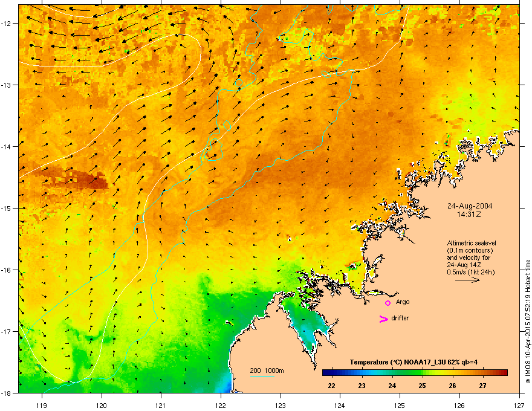Click the '200 1000m' depth label
The width and height of the screenshot is (532, 411).
pyautogui.click(x=267, y=371)
